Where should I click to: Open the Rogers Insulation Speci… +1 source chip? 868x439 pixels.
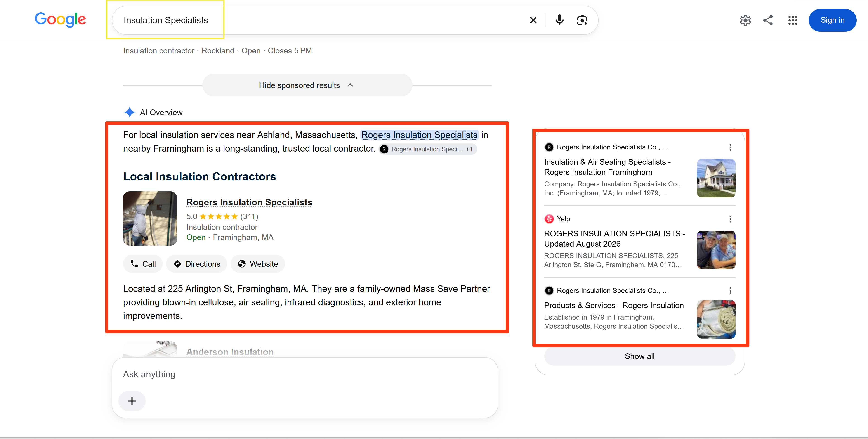pyautogui.click(x=428, y=149)
